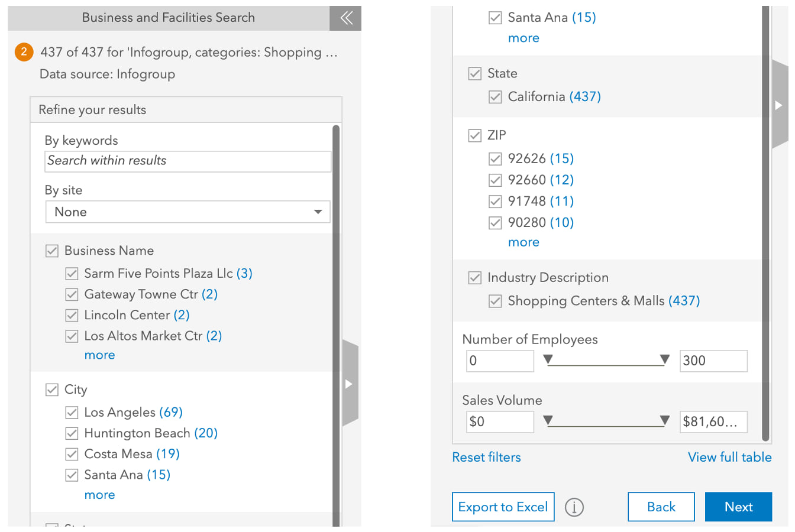The height and width of the screenshot is (532, 795).
Task: Click the Export to Excel button
Action: coord(503,507)
